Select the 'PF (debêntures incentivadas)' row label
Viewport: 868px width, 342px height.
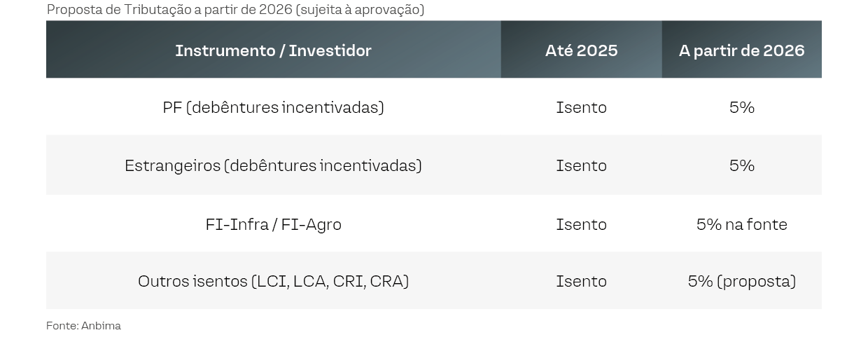[273, 107]
